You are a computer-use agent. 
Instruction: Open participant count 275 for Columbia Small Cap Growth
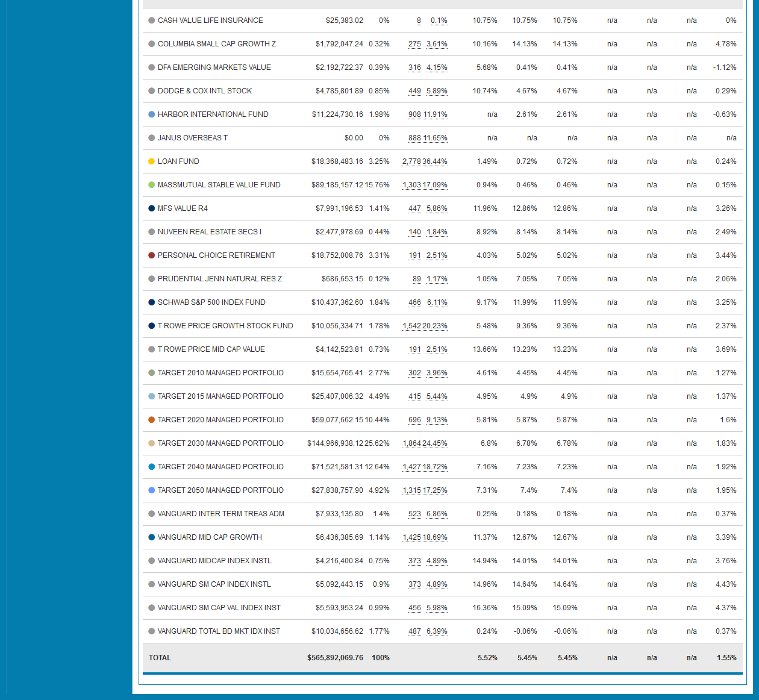point(414,44)
